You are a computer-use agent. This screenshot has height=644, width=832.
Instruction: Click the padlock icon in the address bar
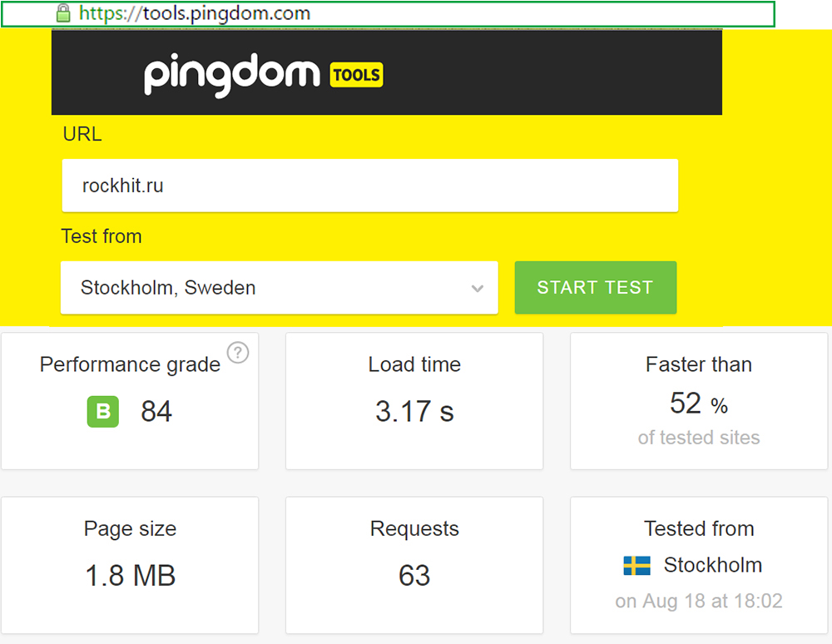(x=62, y=12)
